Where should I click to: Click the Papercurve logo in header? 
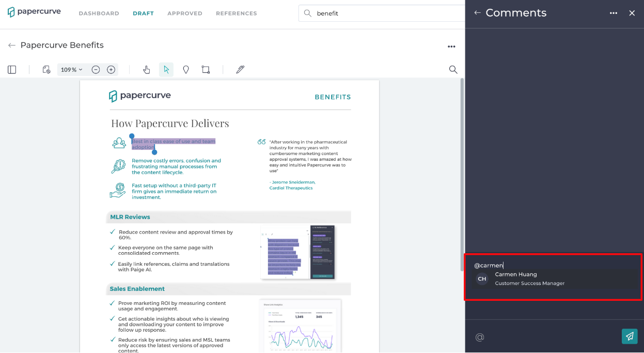pyautogui.click(x=34, y=12)
